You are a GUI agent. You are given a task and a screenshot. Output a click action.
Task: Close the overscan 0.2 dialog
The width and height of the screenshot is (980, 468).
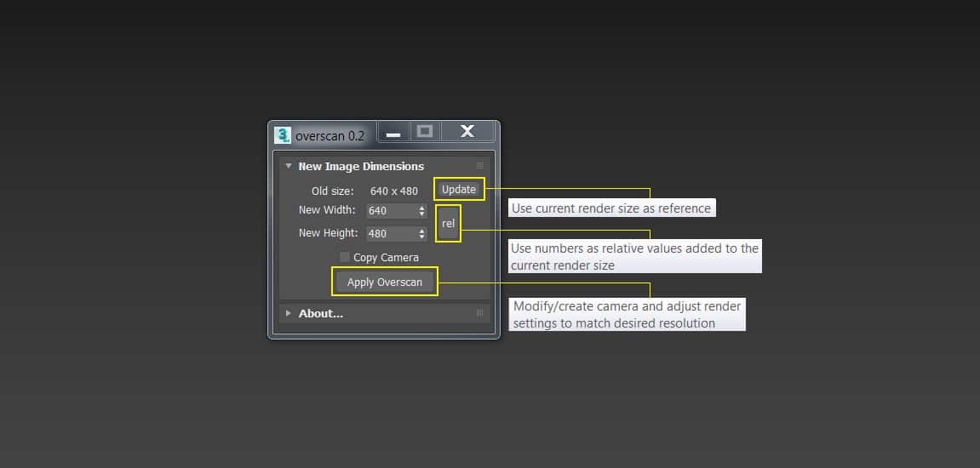(x=467, y=131)
